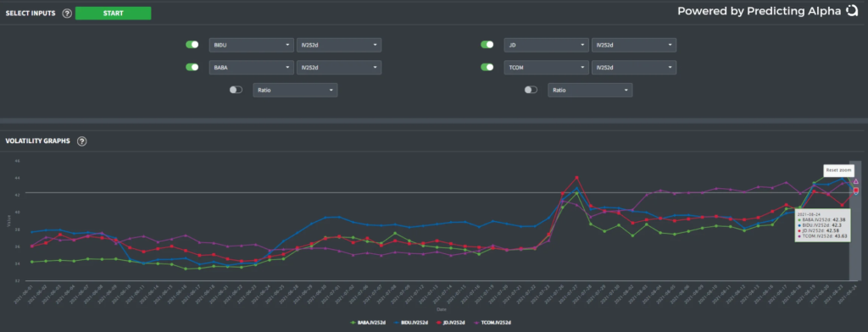Image resolution: width=868 pixels, height=332 pixels.
Task: Disable the BABA input switch
Action: 192,67
